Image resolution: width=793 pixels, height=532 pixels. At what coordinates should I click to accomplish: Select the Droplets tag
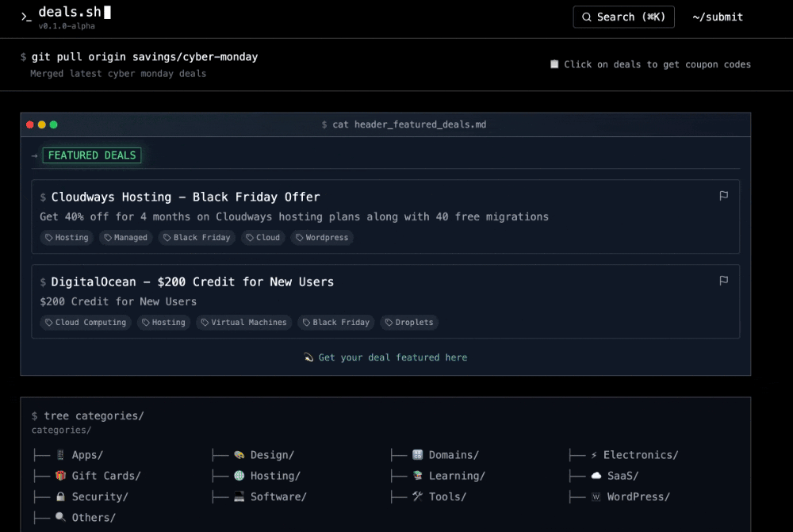pos(408,322)
